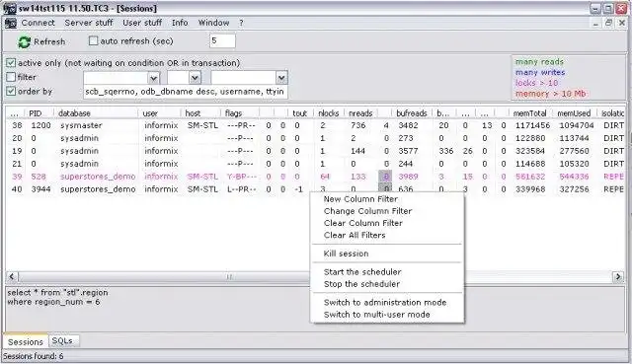Select the sysmaster database row
Screen dimensions: 632x364
[316, 125]
